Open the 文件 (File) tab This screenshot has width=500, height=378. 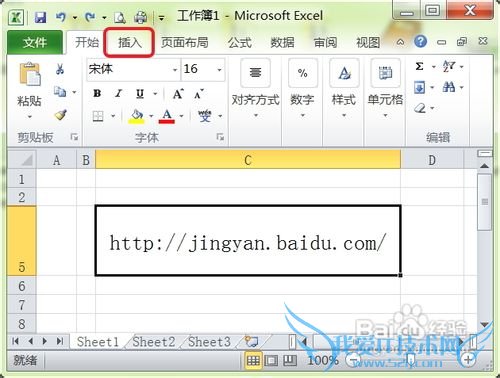[35, 42]
